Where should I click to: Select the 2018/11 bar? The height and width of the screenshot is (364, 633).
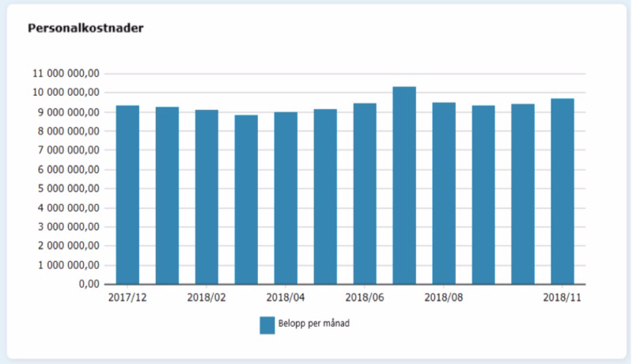563,191
